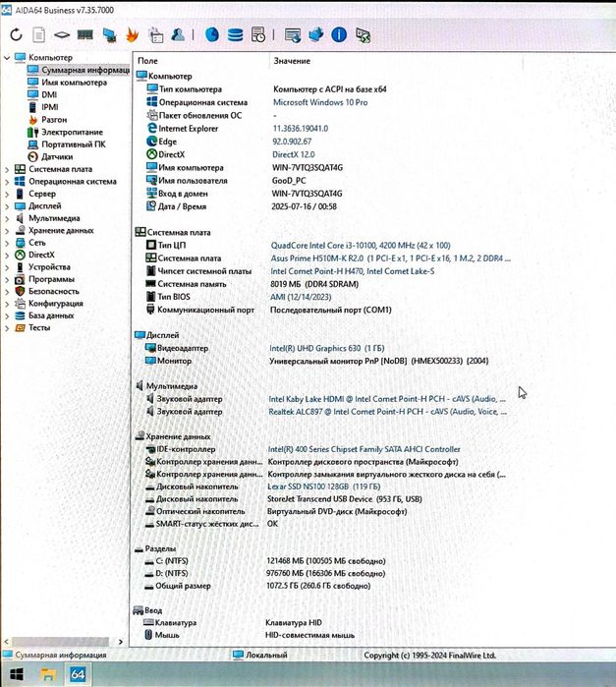Click the user account toolbar icon
This screenshot has height=687, width=616.
(178, 34)
